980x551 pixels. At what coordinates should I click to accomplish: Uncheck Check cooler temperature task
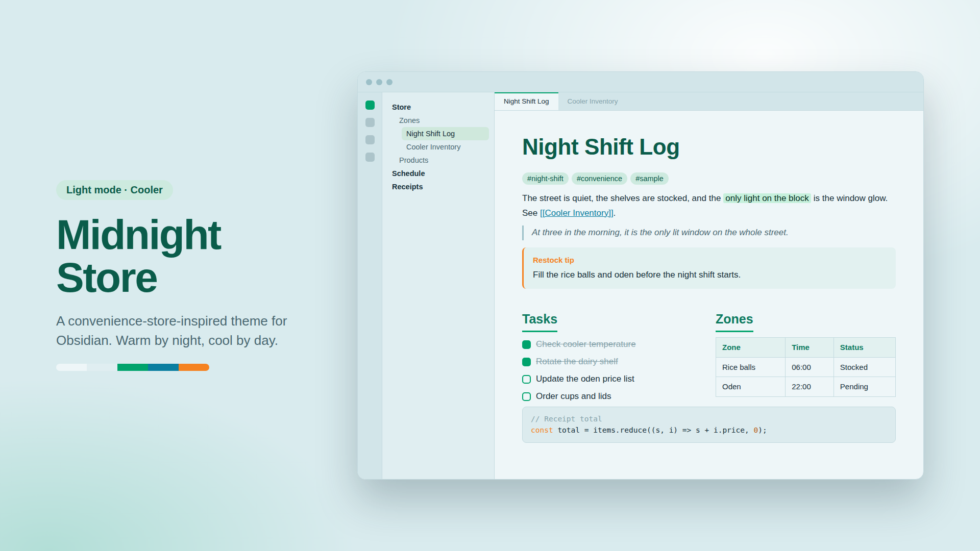[527, 345]
